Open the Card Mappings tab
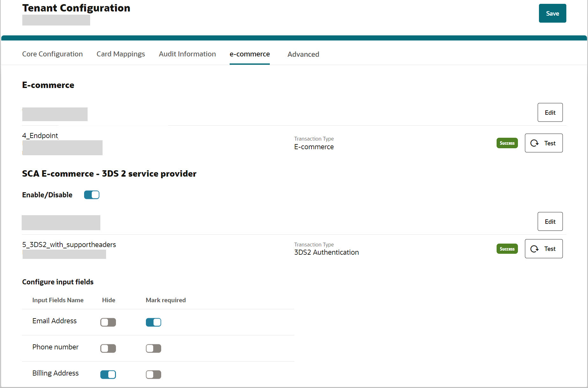The width and height of the screenshot is (588, 388). tap(120, 54)
